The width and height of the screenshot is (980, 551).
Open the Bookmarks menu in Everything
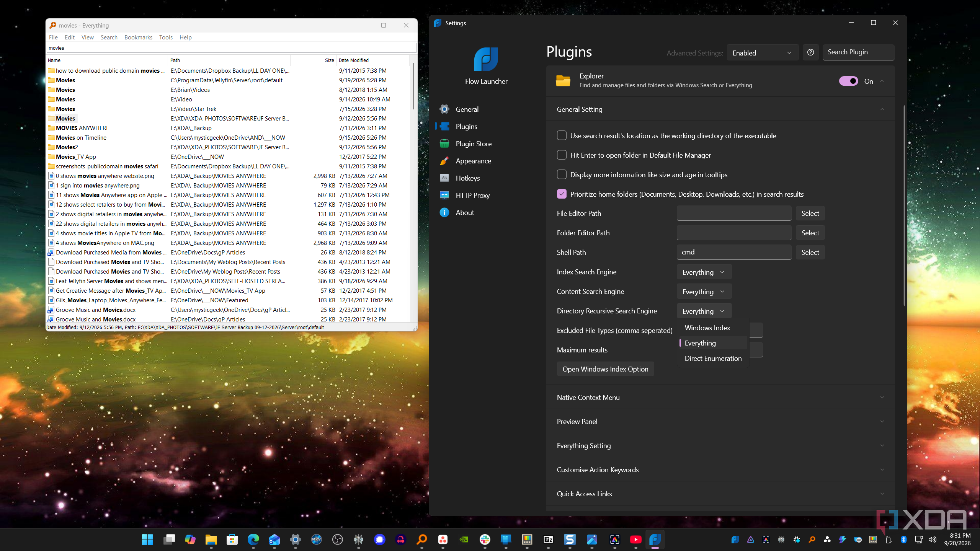(x=138, y=37)
